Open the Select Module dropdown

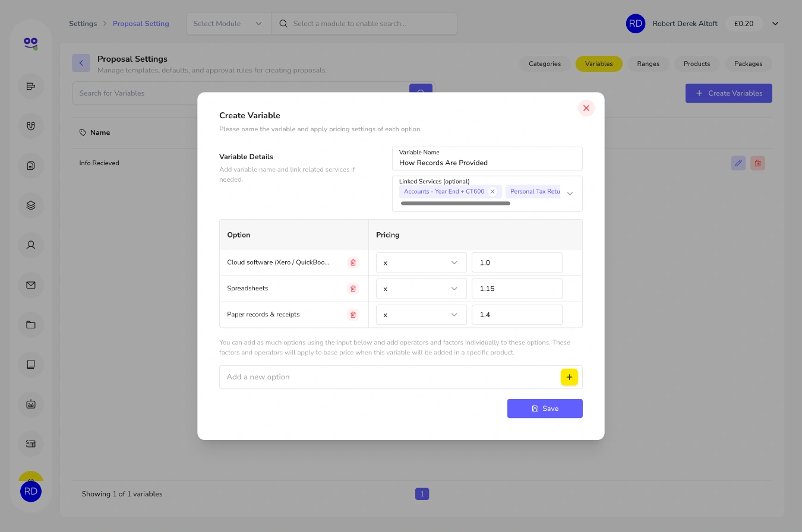pos(228,24)
